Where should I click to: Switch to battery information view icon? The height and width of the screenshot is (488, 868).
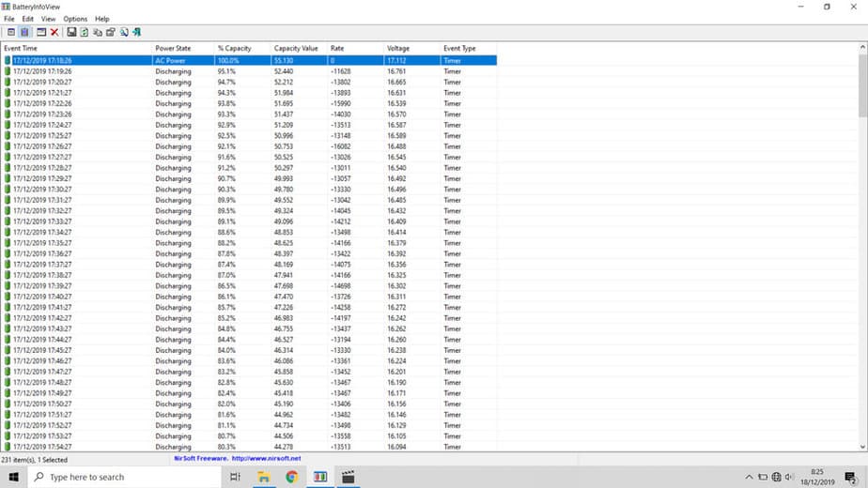pos(11,32)
